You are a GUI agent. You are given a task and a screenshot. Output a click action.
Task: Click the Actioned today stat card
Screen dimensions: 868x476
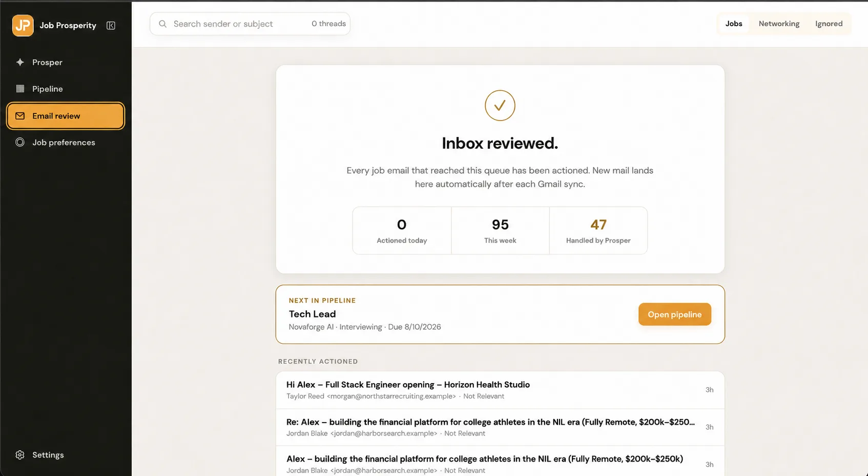(x=402, y=231)
